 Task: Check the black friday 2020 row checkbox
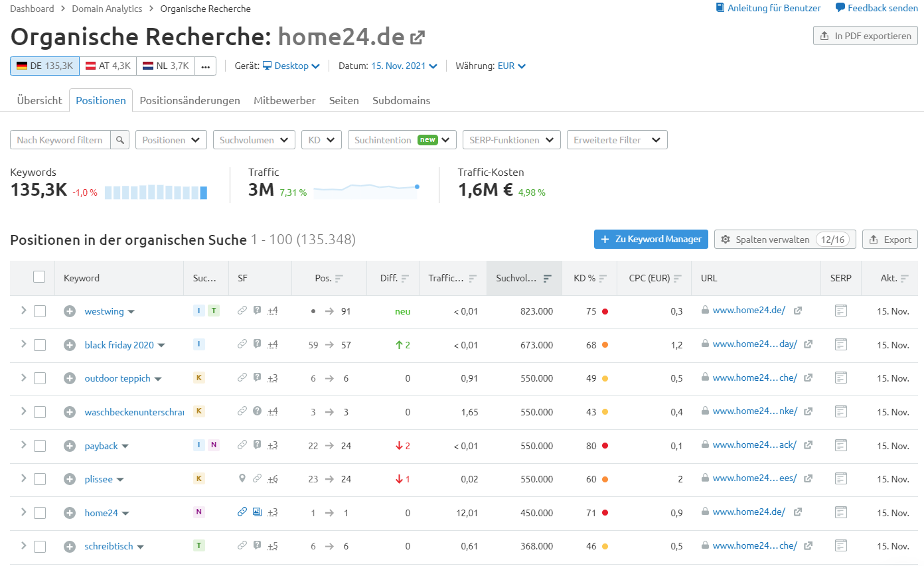[40, 345]
